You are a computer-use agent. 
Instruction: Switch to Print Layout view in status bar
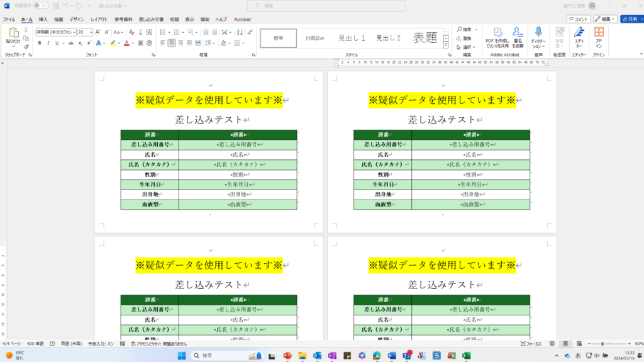pyautogui.click(x=565, y=344)
